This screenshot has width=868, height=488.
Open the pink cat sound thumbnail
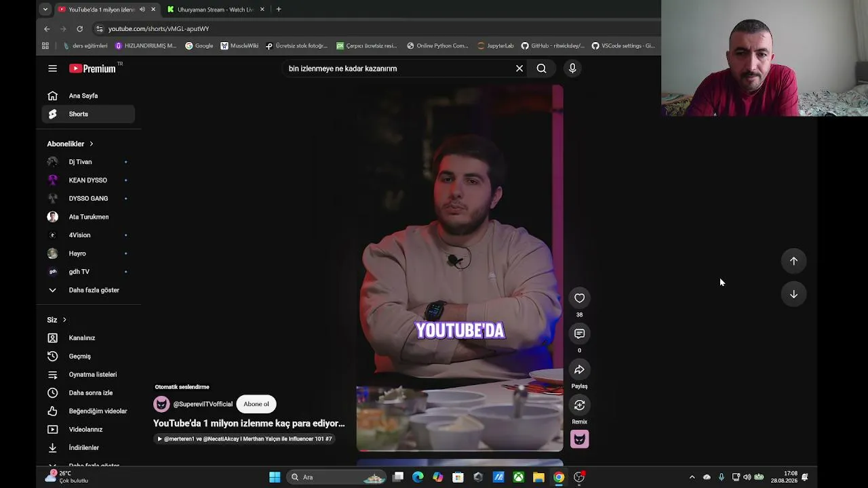(x=579, y=439)
